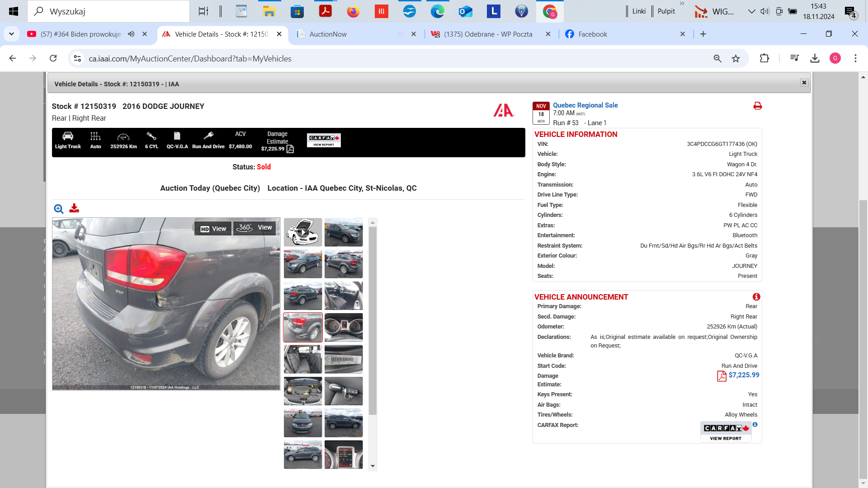Image resolution: width=868 pixels, height=488 pixels.
Task: Open Chrome media control icon
Action: pyautogui.click(x=794, y=58)
